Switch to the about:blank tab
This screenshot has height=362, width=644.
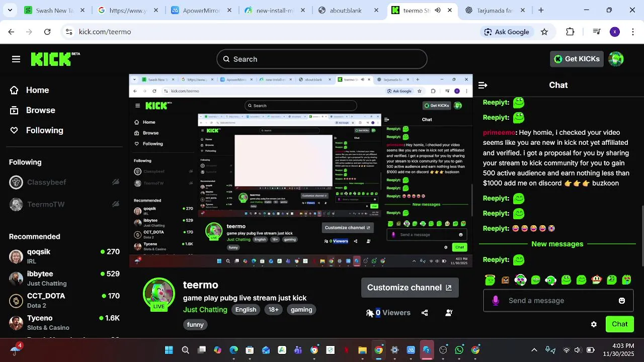pos(348,10)
